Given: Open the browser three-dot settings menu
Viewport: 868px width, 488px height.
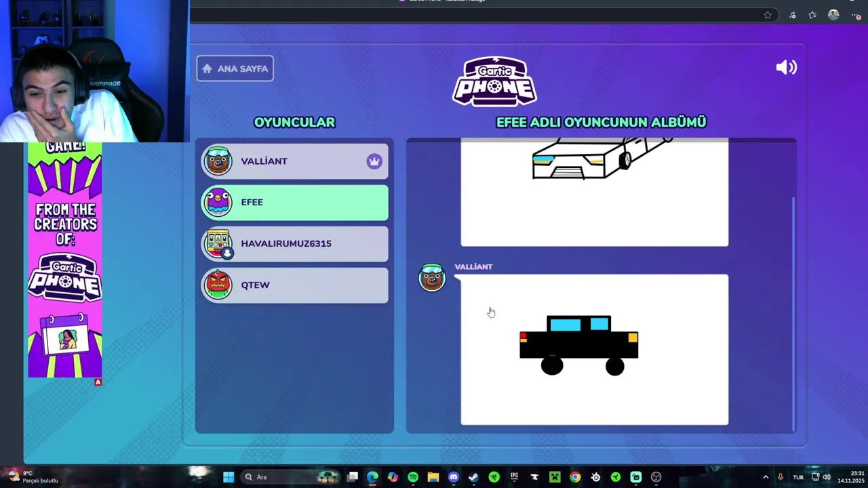Looking at the screenshot, I should point(856,15).
